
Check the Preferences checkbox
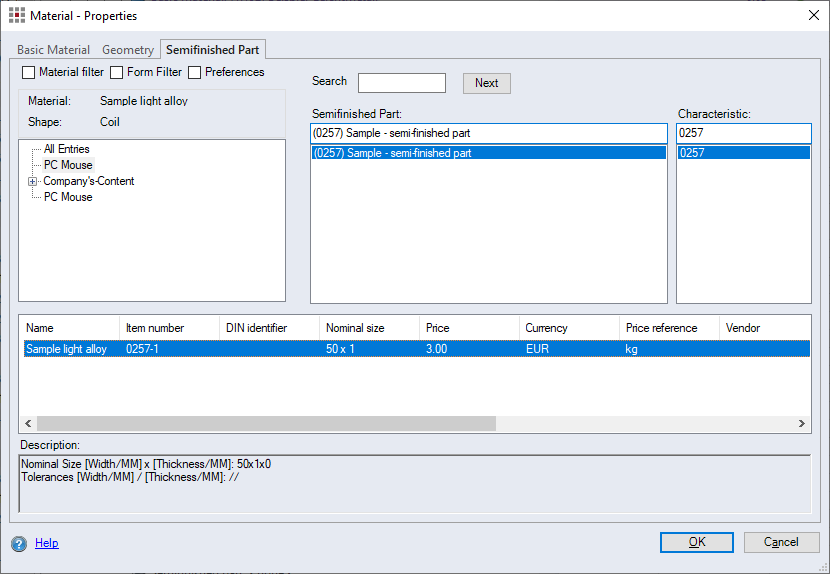point(195,73)
